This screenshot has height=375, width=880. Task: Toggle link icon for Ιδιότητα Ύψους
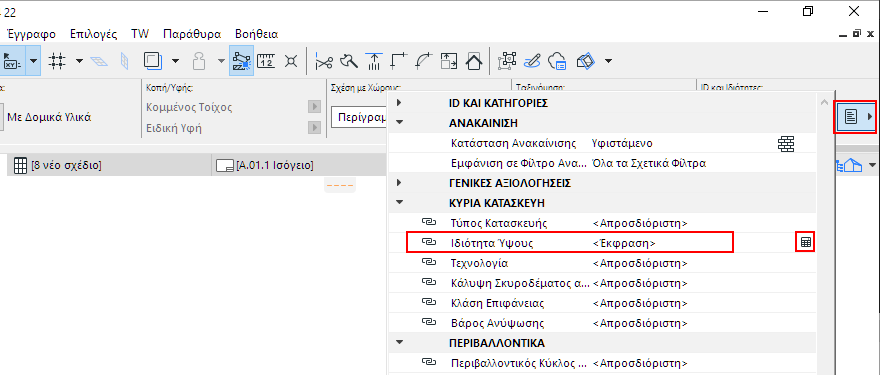429,243
